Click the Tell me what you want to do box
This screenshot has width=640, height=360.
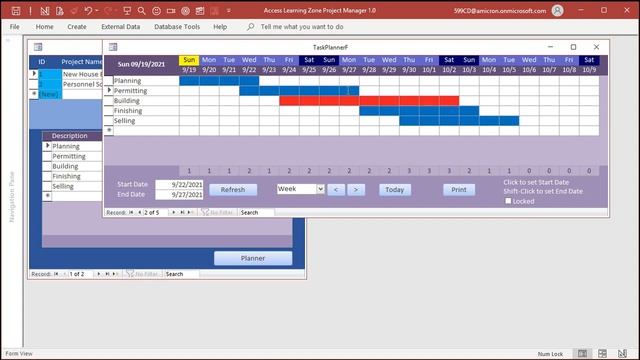tap(302, 27)
